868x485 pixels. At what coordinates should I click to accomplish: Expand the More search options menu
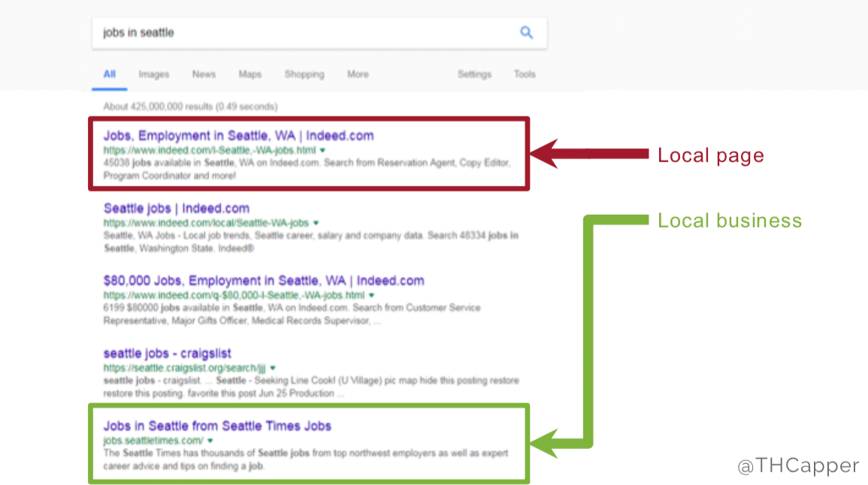[x=358, y=74]
